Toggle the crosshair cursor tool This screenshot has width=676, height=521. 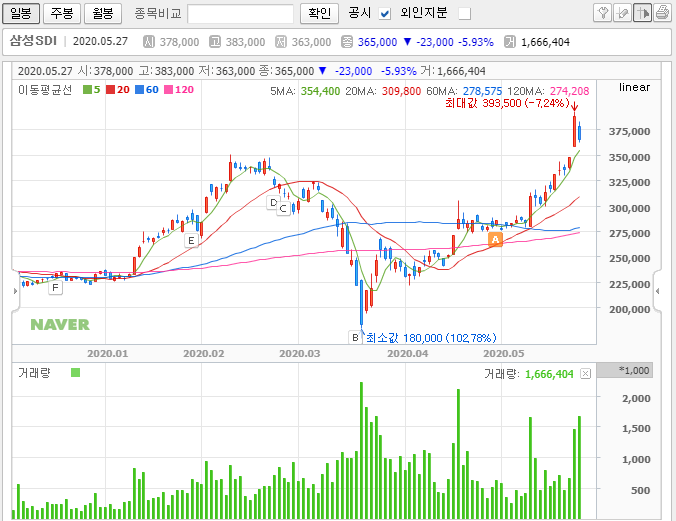tap(642, 13)
